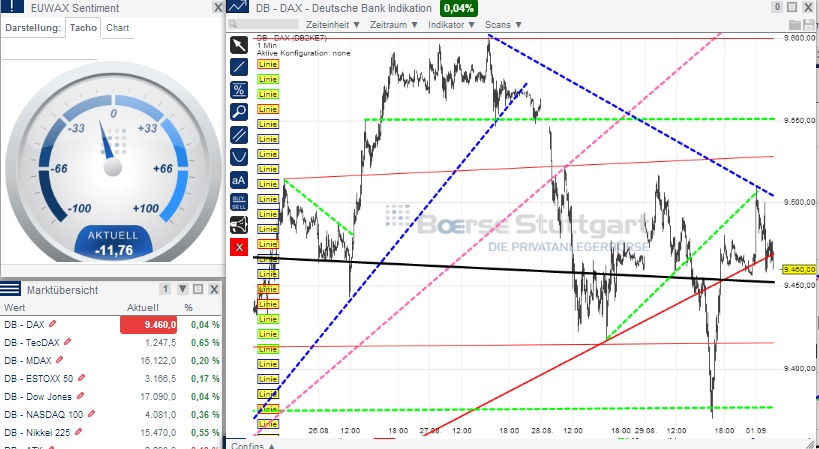Open the Indikator dropdown
The height and width of the screenshot is (449, 819).
point(452,25)
